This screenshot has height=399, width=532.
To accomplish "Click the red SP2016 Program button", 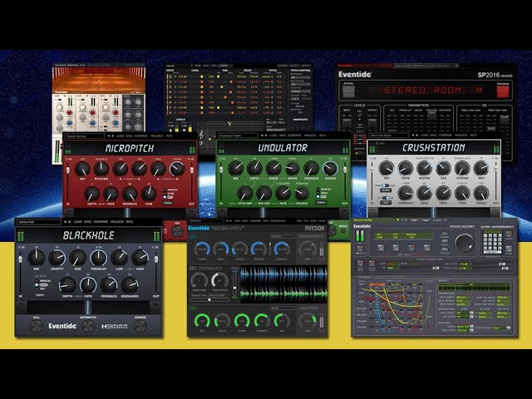I will click(503, 91).
